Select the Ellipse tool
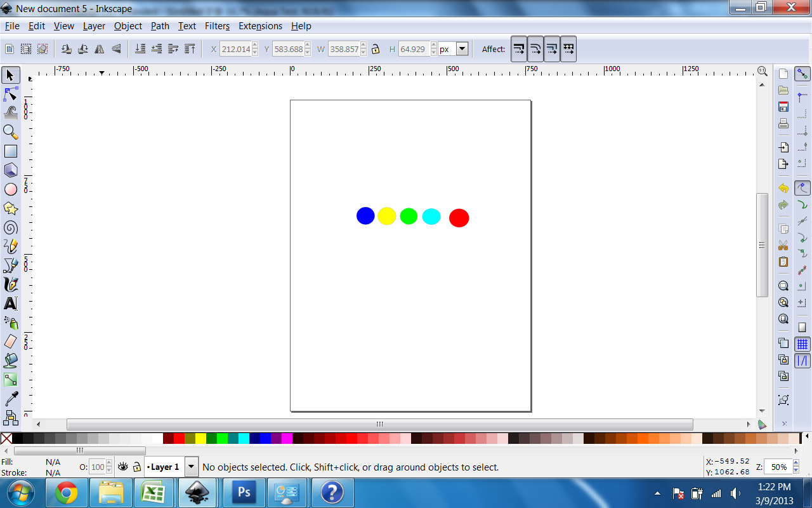 point(11,189)
